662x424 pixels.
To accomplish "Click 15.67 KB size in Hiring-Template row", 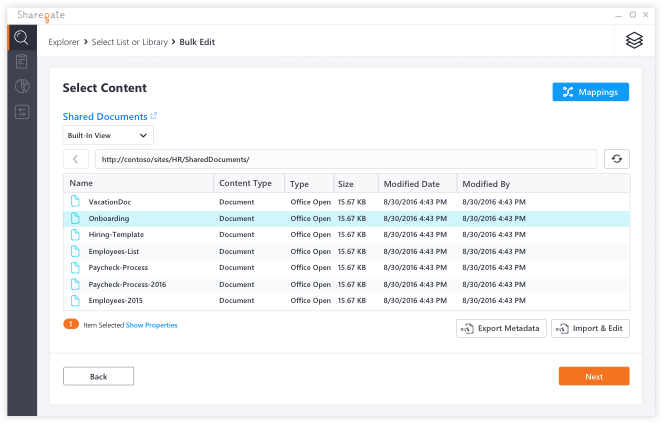I will 352,234.
